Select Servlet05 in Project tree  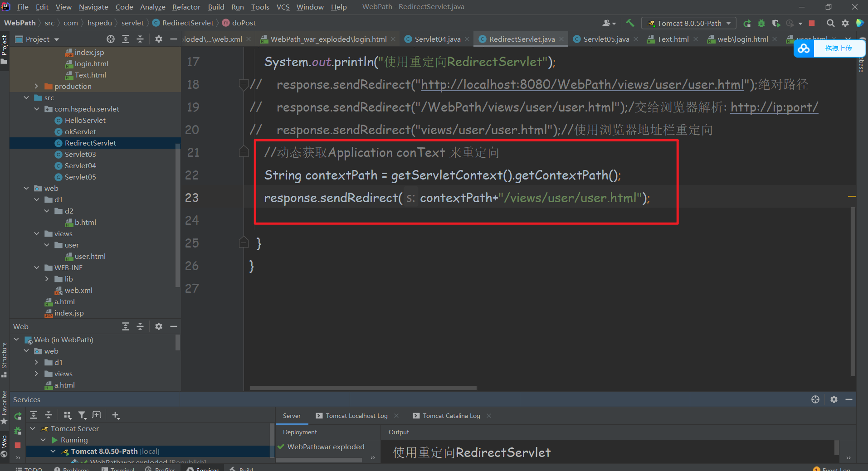[x=80, y=177]
